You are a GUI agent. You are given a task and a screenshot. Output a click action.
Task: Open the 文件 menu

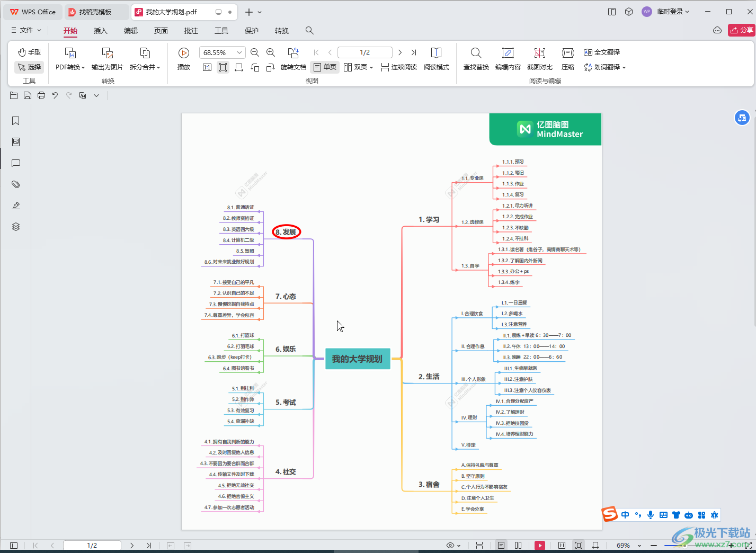coord(26,30)
